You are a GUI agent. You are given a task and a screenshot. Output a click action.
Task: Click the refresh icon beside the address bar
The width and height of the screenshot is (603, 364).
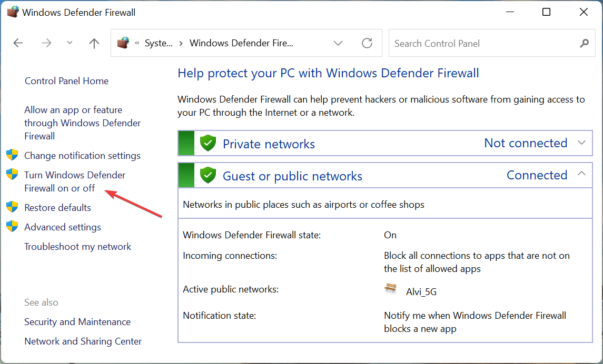(x=367, y=43)
